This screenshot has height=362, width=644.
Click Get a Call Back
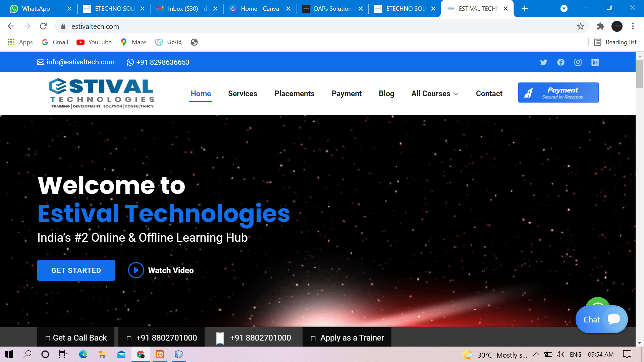click(76, 338)
